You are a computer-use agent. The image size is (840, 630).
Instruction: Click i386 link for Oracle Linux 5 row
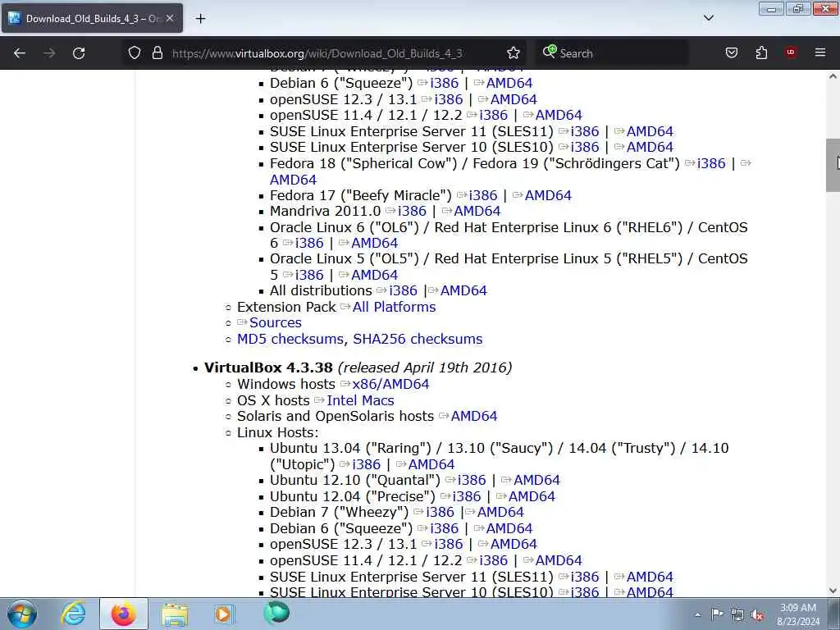[309, 276]
